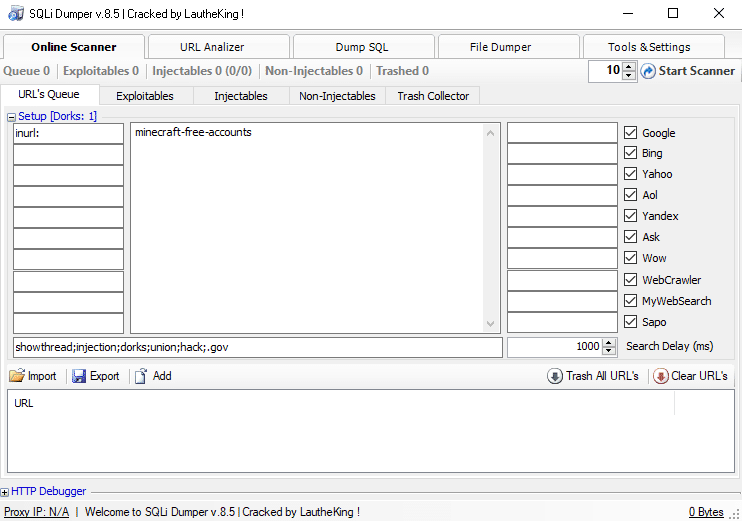Click the dork list scroll up arrow
Image resolution: width=742 pixels, height=521 pixels.
coord(490,133)
